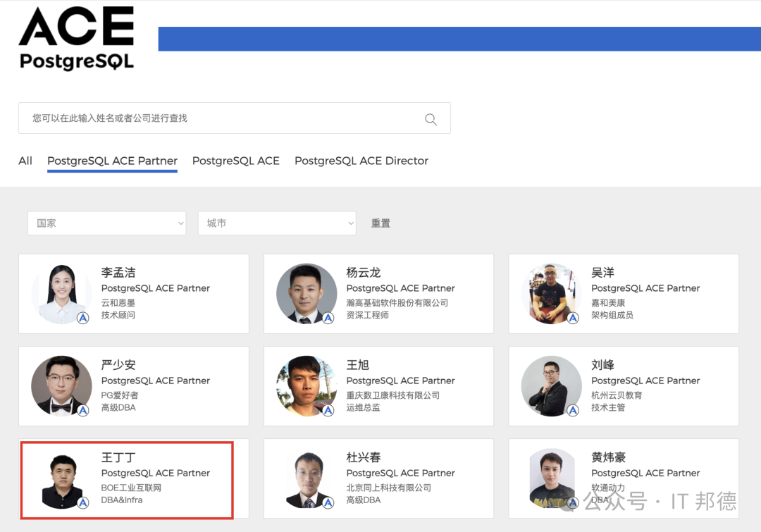Click the company text 北京同上科技有限公司
Image resolution: width=761 pixels, height=532 pixels.
[389, 488]
